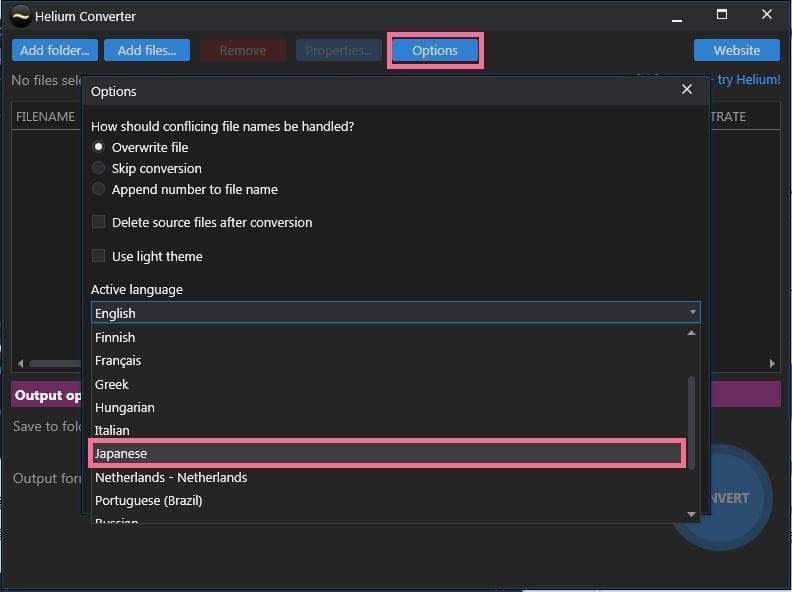Enable Delete source files after conversion
Image resolution: width=792 pixels, height=592 pixels.
pos(98,222)
